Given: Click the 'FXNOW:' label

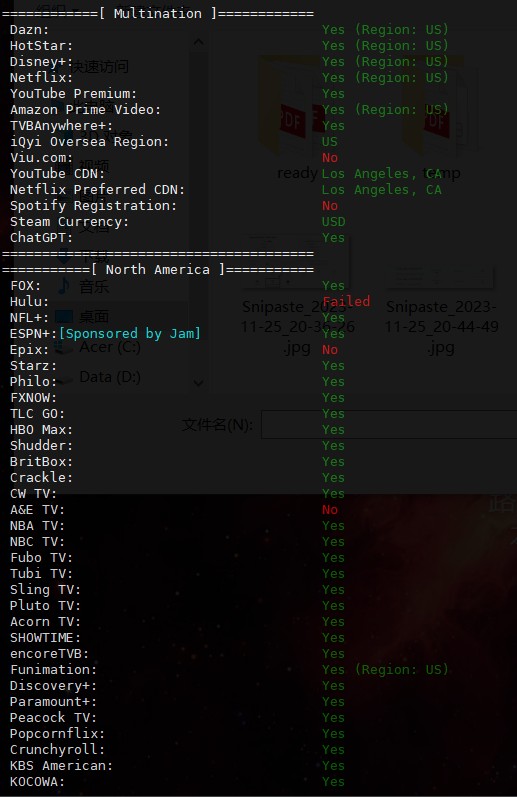Looking at the screenshot, I should pos(34,397).
